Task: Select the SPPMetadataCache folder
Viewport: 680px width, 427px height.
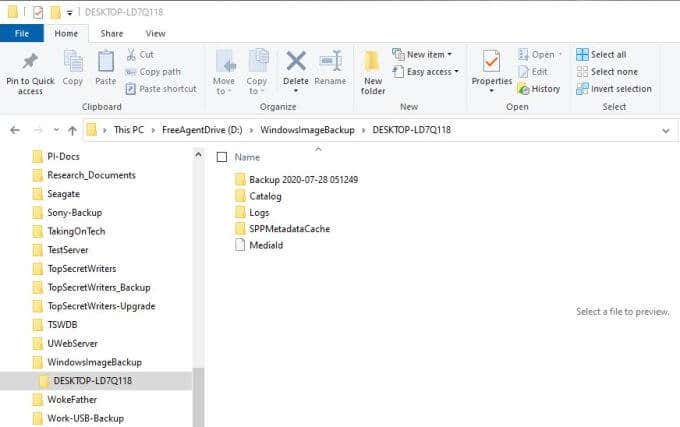Action: tap(282, 229)
